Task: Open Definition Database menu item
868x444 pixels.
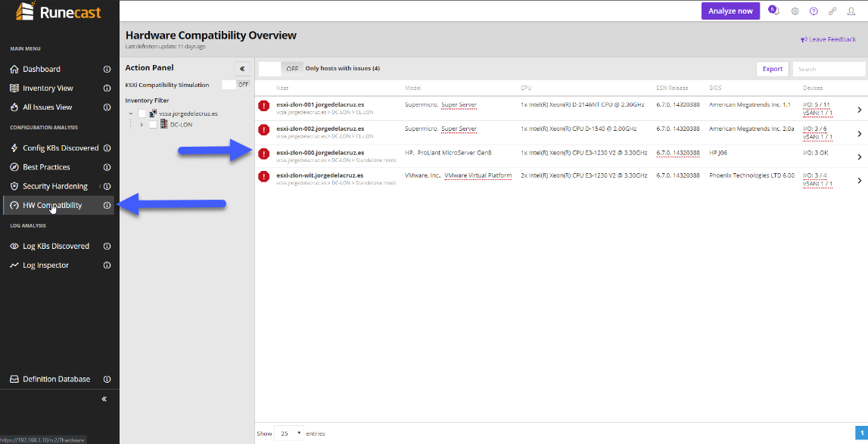Action: tap(57, 379)
